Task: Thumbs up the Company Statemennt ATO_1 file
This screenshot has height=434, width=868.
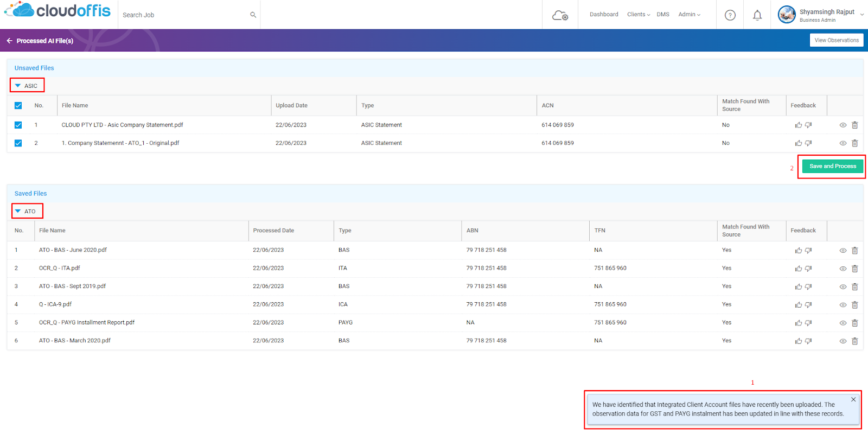Action: (x=799, y=143)
